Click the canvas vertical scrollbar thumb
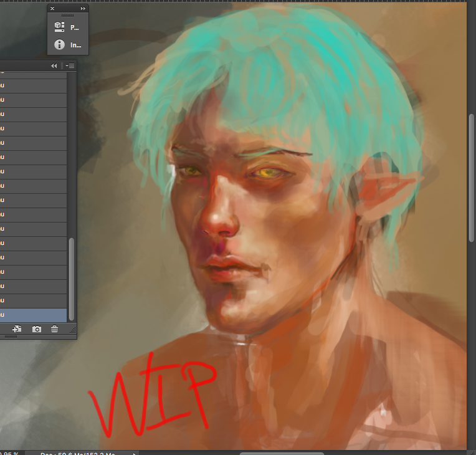 [472, 178]
